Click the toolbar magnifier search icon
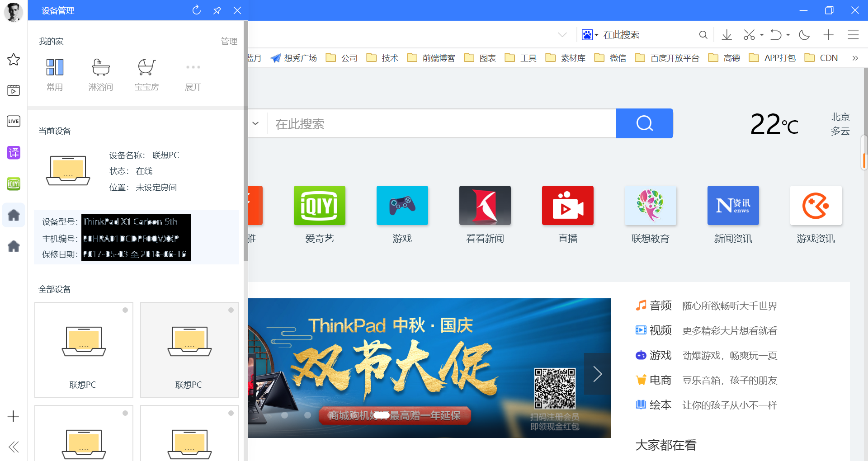 pos(703,35)
